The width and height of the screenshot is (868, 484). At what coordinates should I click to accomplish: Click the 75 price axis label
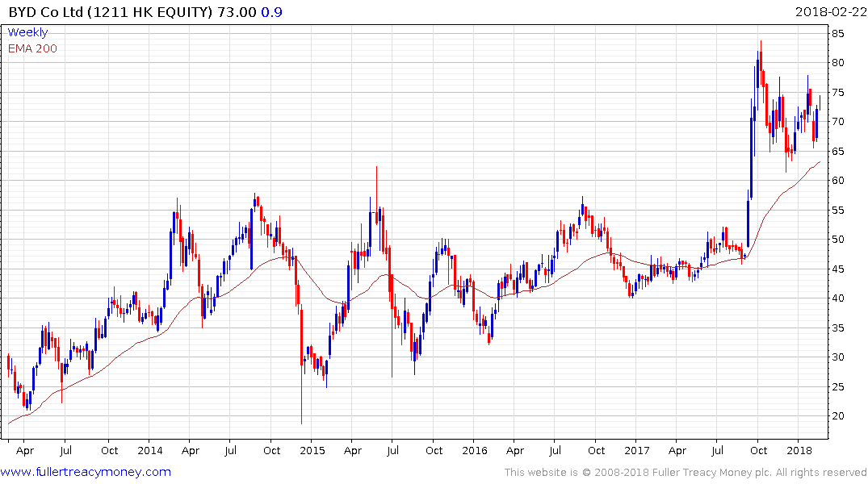click(x=837, y=93)
